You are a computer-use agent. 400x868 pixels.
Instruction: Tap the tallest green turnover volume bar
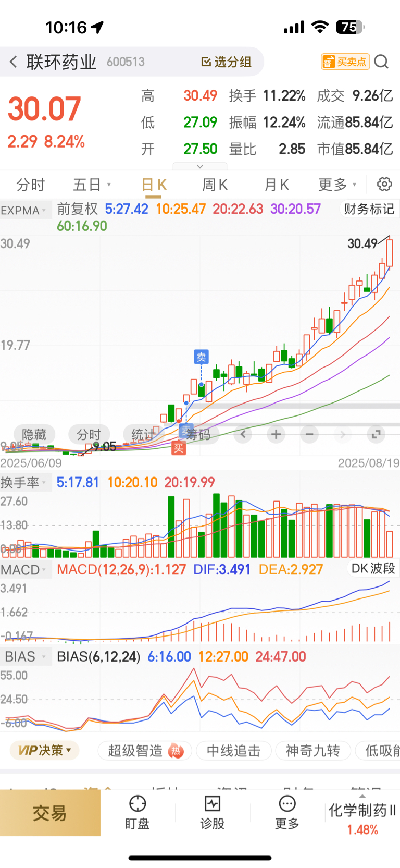[217, 525]
